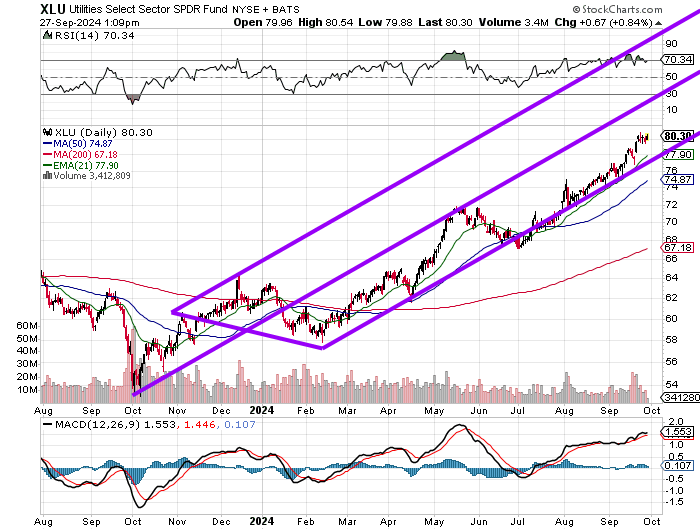Select the Volume legend entry
This screenshot has width=700, height=530.
pos(85,176)
